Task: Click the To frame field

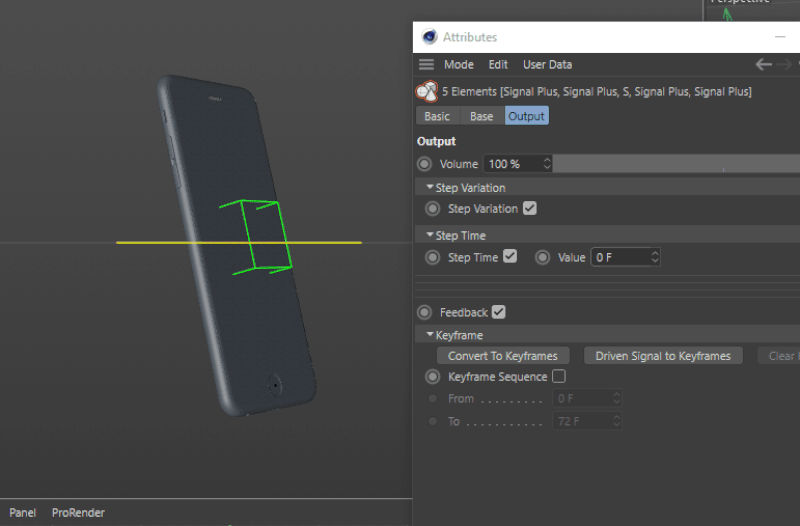Action: point(587,421)
